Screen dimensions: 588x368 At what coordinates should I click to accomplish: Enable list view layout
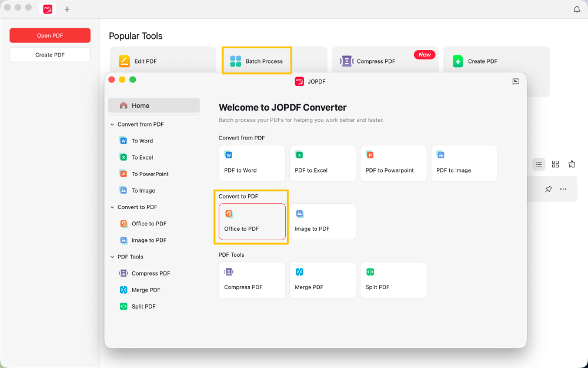click(x=539, y=164)
